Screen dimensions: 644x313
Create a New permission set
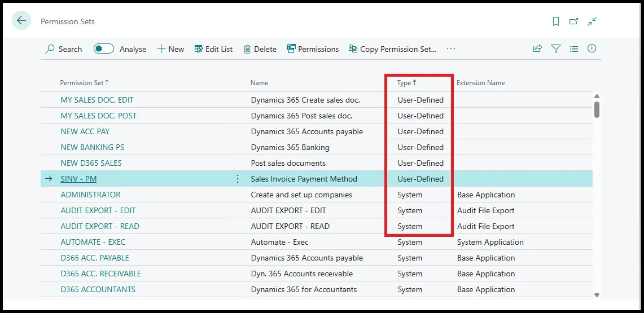(170, 49)
